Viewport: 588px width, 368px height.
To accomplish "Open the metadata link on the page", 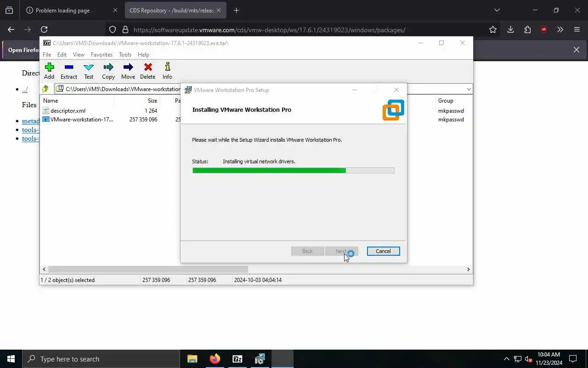I will (x=31, y=121).
